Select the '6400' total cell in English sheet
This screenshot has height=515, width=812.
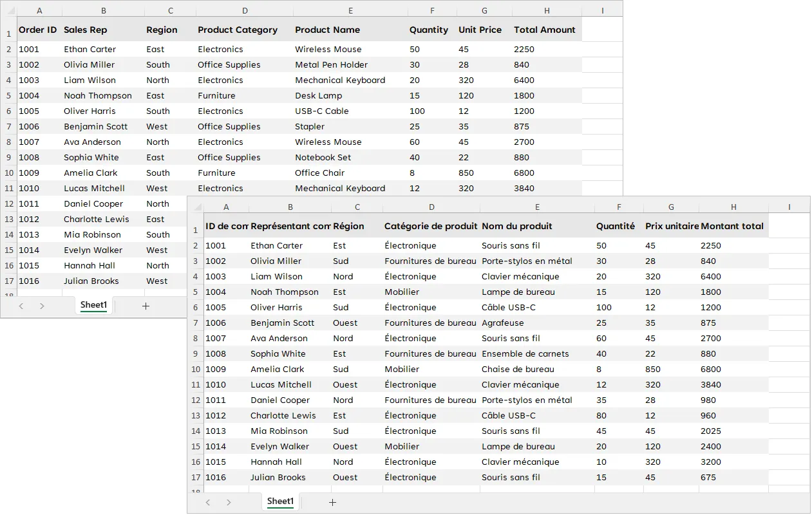click(x=547, y=80)
